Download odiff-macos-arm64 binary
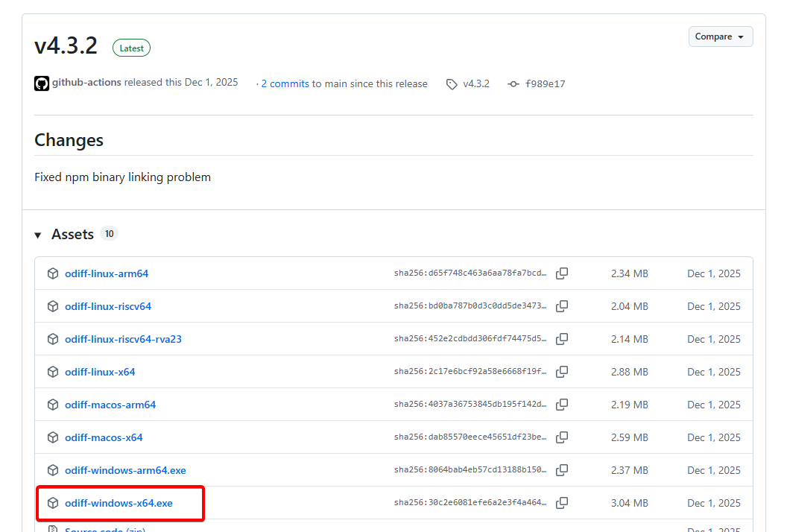787x532 pixels. click(x=110, y=405)
